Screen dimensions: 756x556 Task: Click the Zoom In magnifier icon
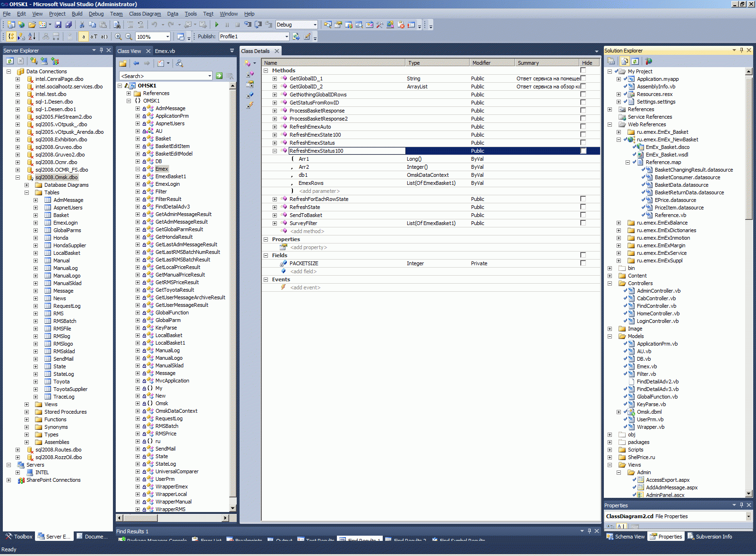[118, 36]
